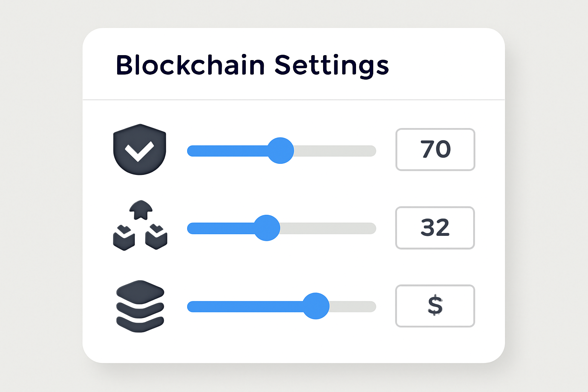Screen dimensions: 588x392
Task: Click the left cube in the blocks icon
Action: point(124,238)
